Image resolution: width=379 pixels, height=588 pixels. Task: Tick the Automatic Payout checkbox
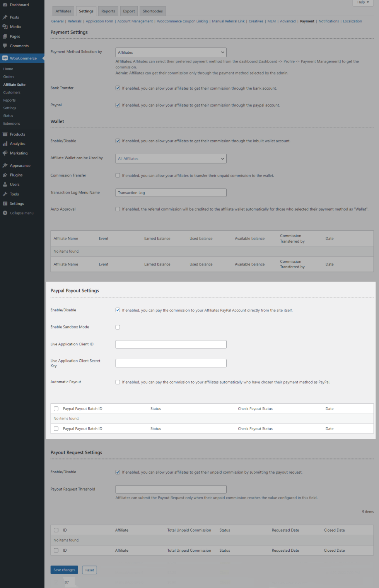(x=118, y=382)
